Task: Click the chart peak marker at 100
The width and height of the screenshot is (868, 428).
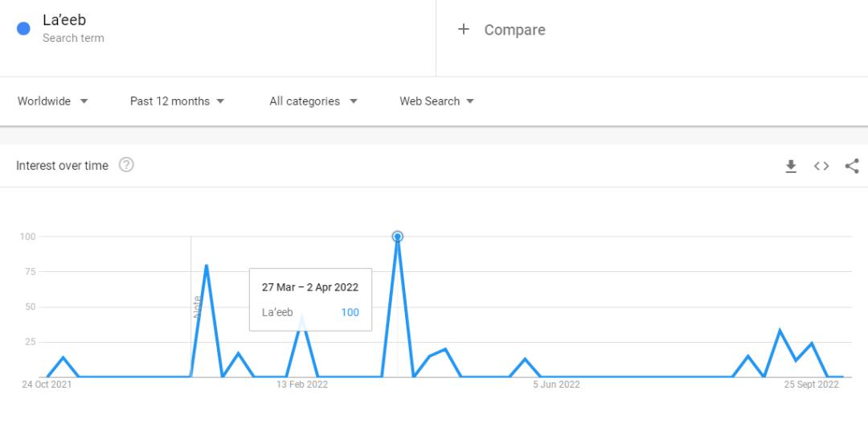Action: 397,237
